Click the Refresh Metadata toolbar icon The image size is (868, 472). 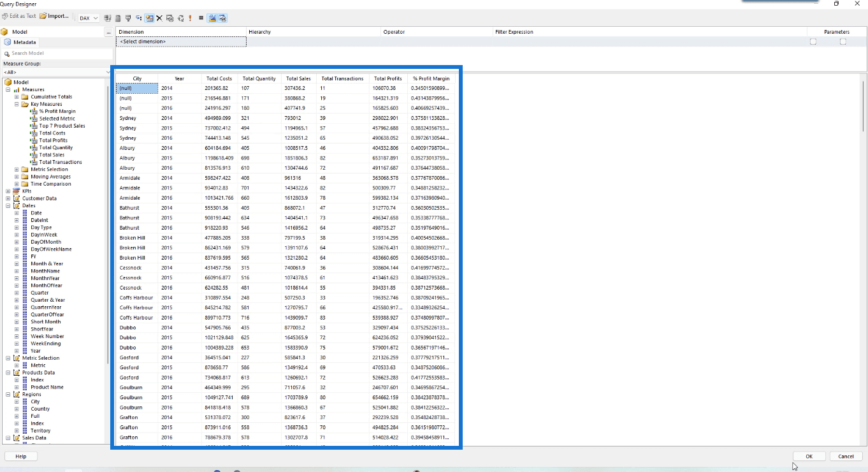click(107, 18)
